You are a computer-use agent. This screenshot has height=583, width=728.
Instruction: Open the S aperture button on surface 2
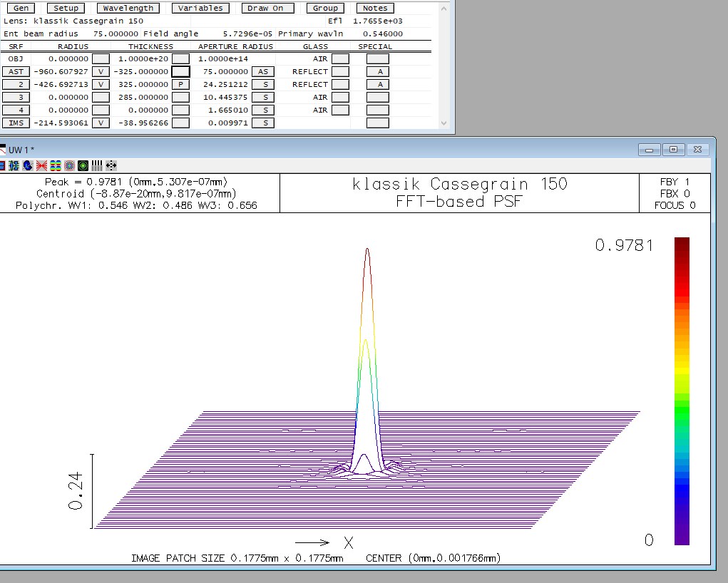[263, 85]
